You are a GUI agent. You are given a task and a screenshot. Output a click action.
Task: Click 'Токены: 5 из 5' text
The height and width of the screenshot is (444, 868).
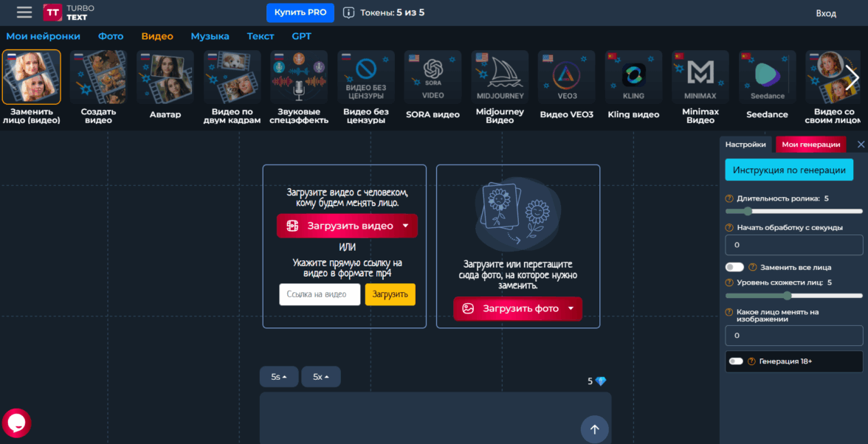pyautogui.click(x=393, y=13)
